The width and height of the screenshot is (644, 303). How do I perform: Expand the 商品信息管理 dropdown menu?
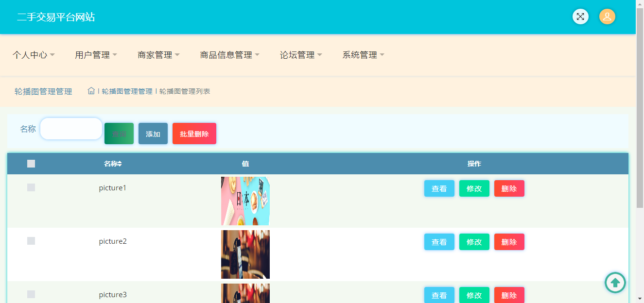click(x=229, y=55)
